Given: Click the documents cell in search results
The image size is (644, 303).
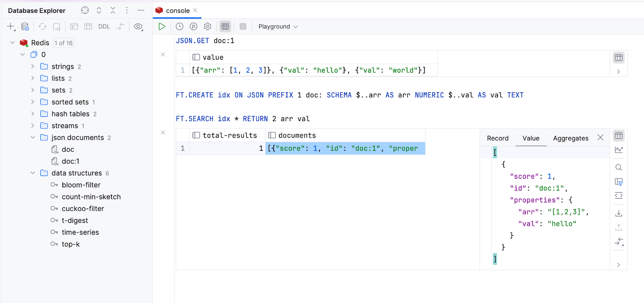Looking at the screenshot, I should (345, 148).
